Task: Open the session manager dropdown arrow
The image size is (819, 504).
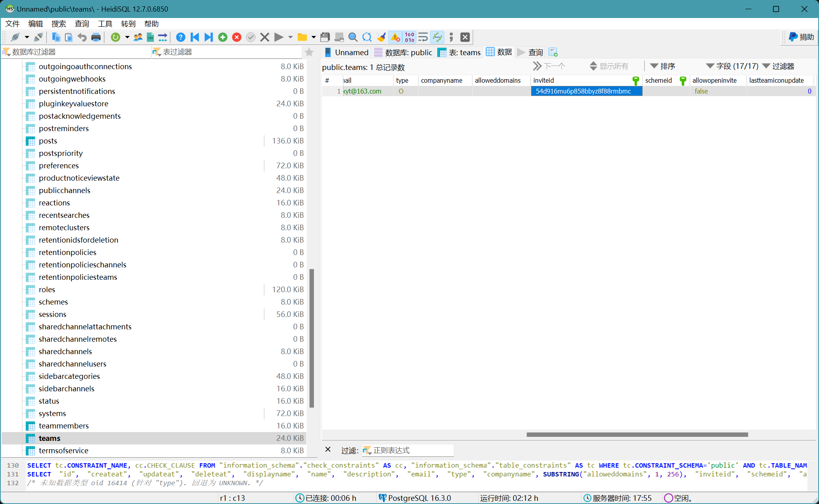Action: point(27,37)
